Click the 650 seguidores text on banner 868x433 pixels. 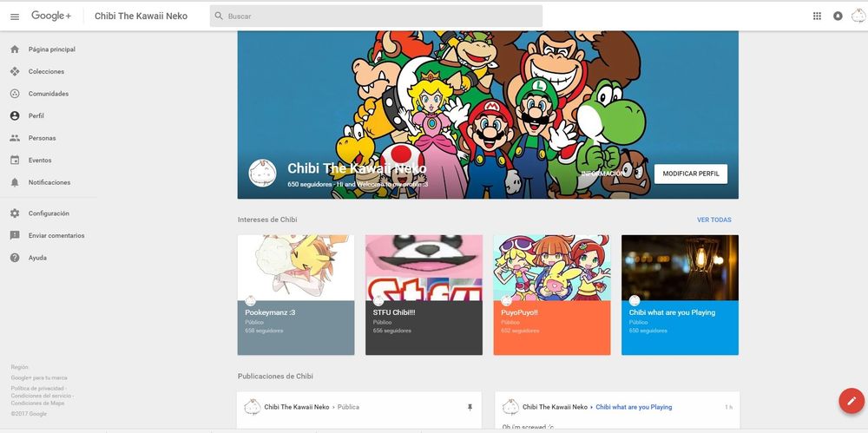tap(310, 184)
